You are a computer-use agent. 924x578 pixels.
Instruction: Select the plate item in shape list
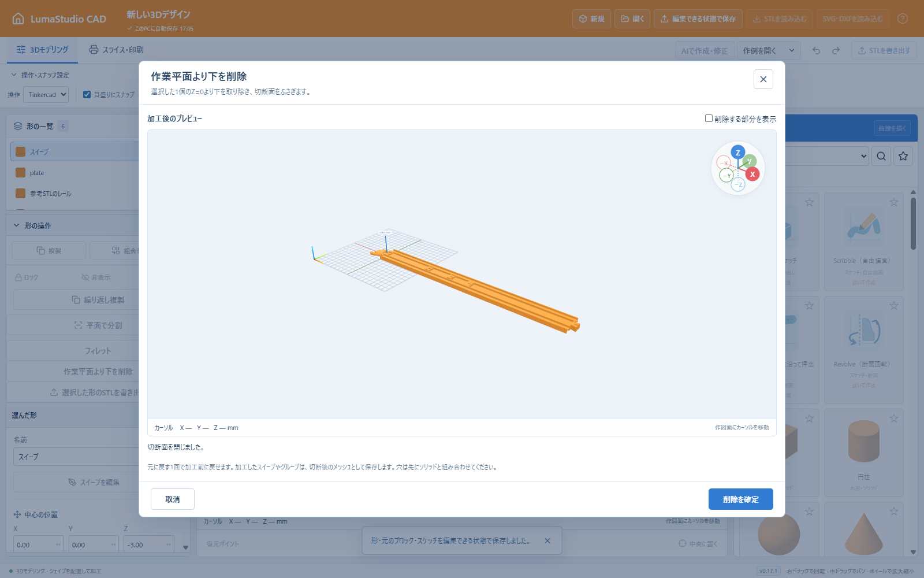75,173
